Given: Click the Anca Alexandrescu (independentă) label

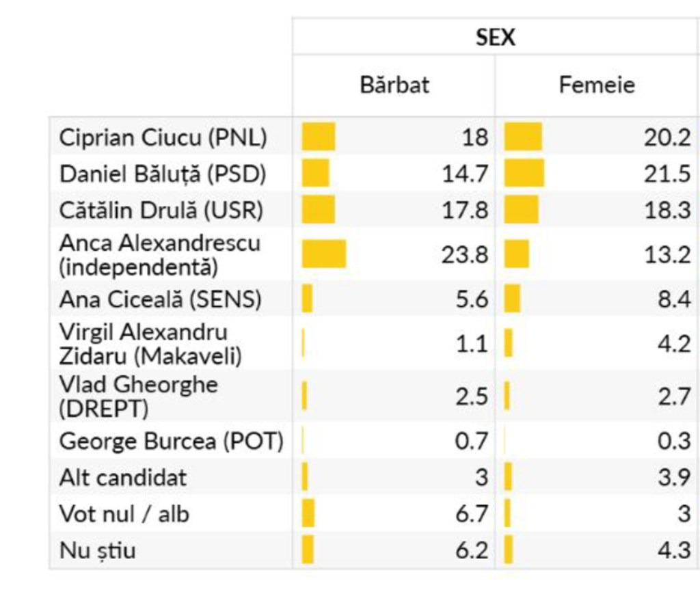Looking at the screenshot, I should [x=159, y=254].
